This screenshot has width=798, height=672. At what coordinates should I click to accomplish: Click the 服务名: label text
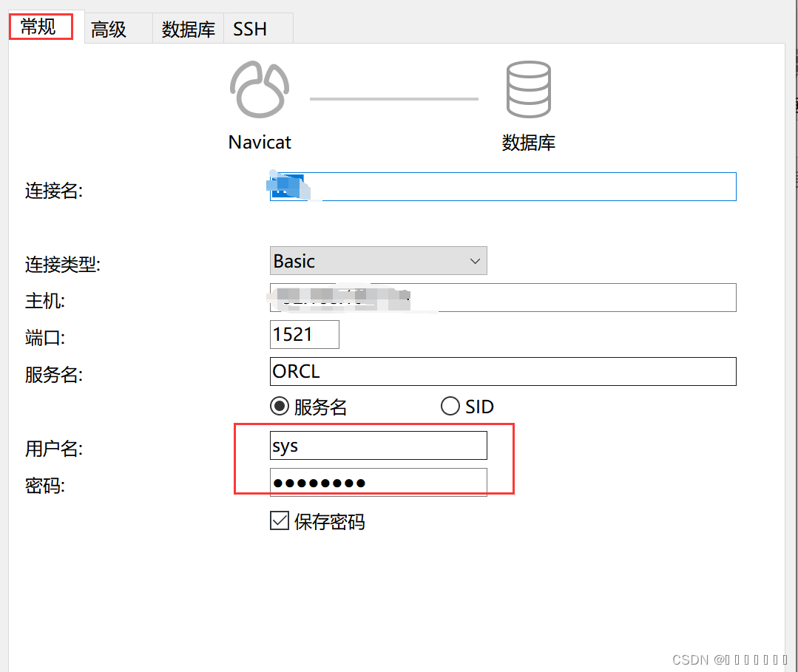[x=54, y=375]
